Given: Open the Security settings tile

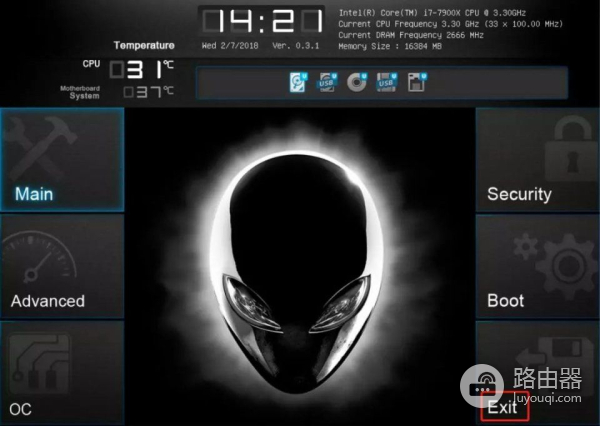Looking at the screenshot, I should pyautogui.click(x=537, y=160).
